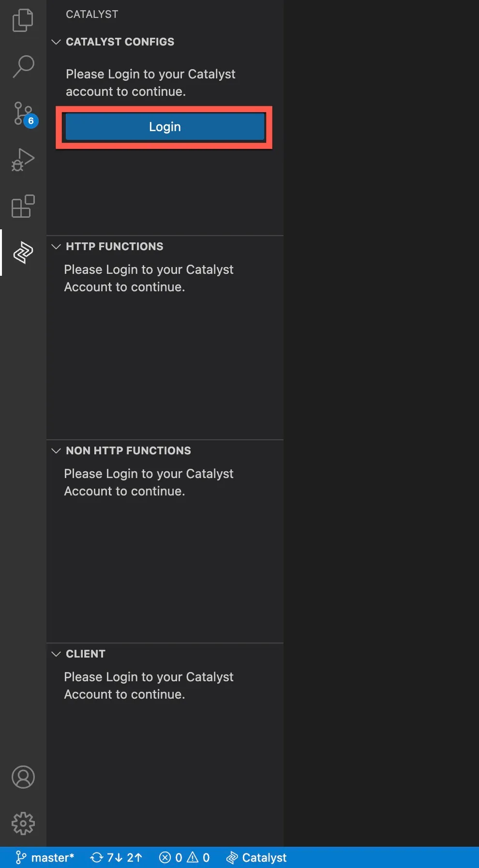Click the NON HTTP FUNCTIONS header text
Screen dimensions: 479x868
(x=128, y=450)
